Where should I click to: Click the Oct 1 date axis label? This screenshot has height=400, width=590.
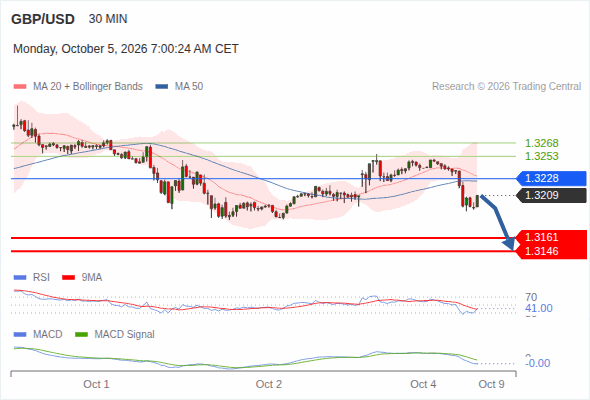(x=96, y=385)
